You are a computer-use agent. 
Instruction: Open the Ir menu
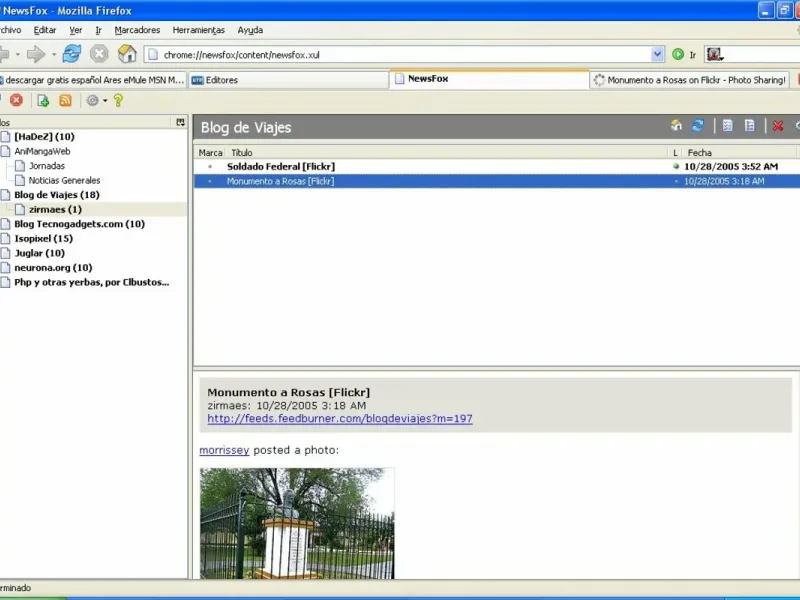98,30
